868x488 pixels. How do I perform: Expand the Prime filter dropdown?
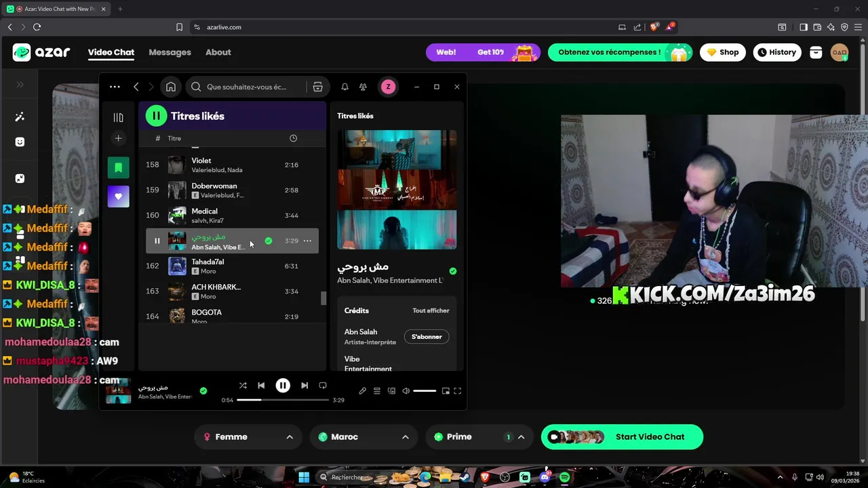click(479, 436)
